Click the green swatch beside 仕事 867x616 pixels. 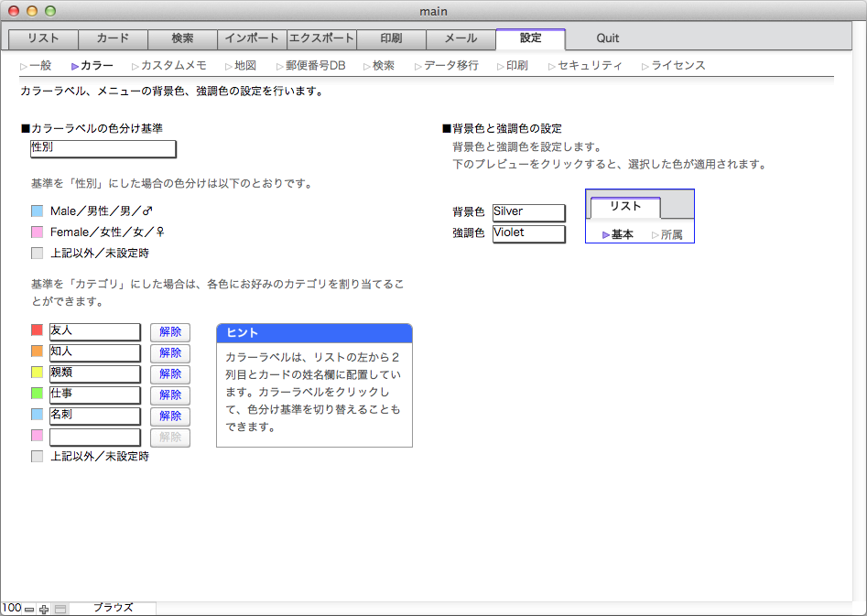(x=38, y=394)
